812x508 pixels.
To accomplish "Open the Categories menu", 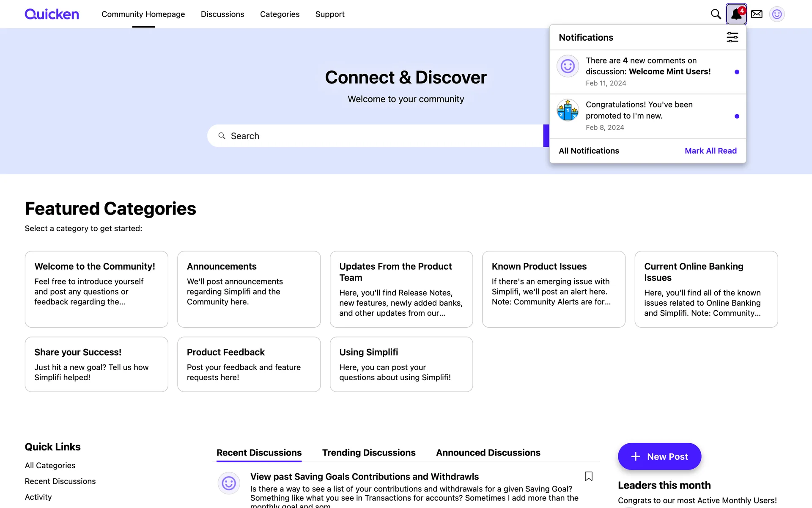I will click(280, 14).
